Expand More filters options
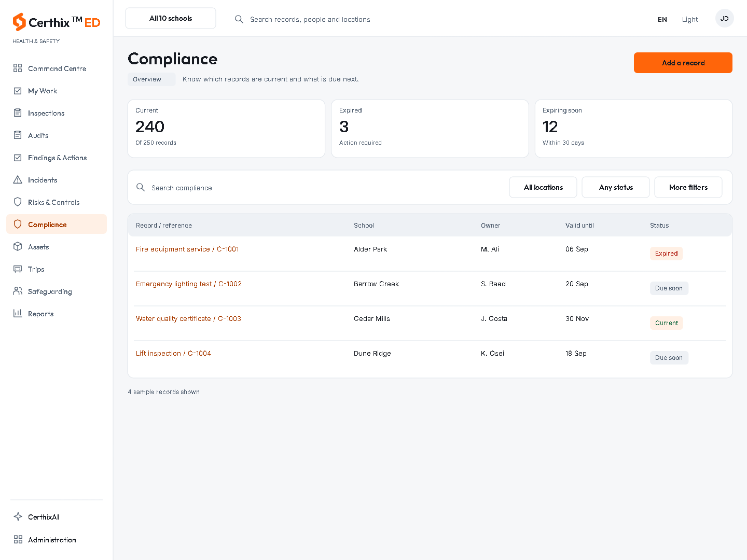747x560 pixels. pyautogui.click(x=688, y=187)
